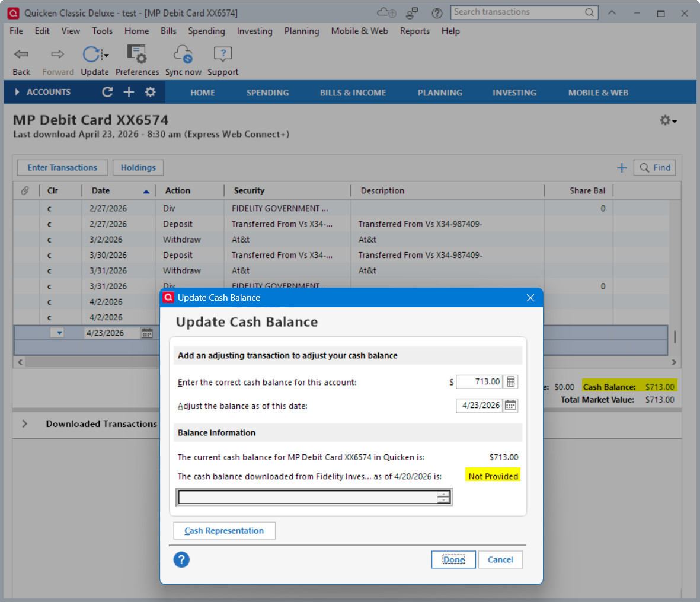Open the File menu

[x=16, y=31]
